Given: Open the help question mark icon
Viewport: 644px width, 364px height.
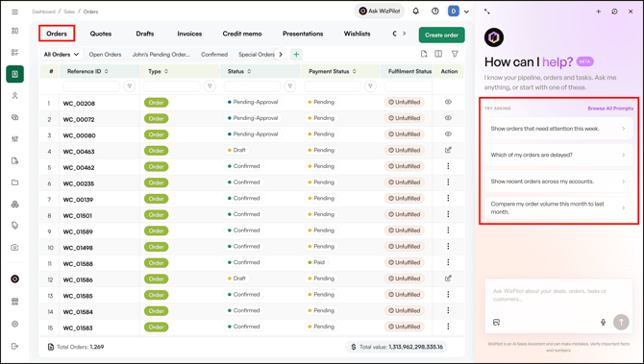Looking at the screenshot, I should coord(435,12).
